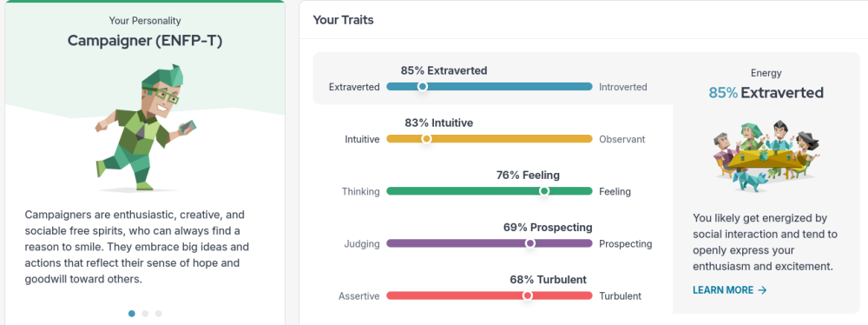Click the arrow icon beside LEARN MORE
Screen dimensions: 868x325
[762, 290]
